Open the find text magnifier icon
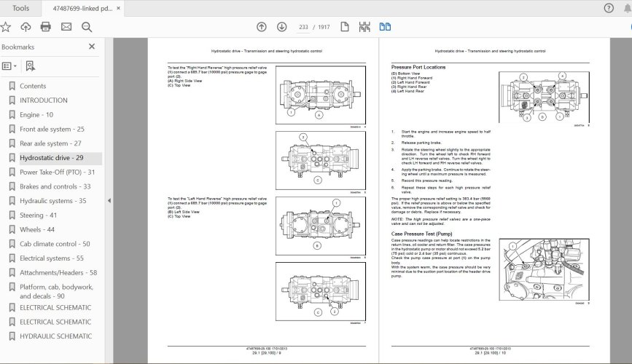This screenshot has width=632, height=364. pyautogui.click(x=87, y=27)
